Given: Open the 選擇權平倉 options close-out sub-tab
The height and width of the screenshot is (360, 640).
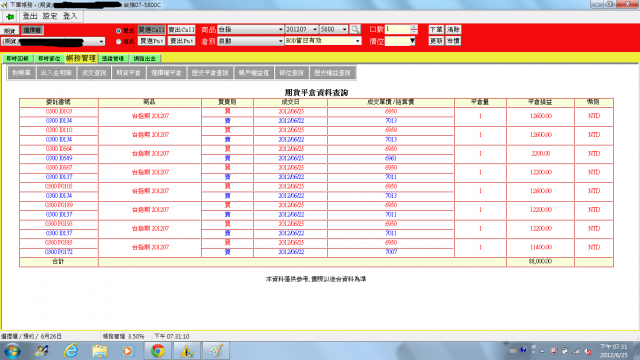Looking at the screenshot, I should tap(166, 73).
